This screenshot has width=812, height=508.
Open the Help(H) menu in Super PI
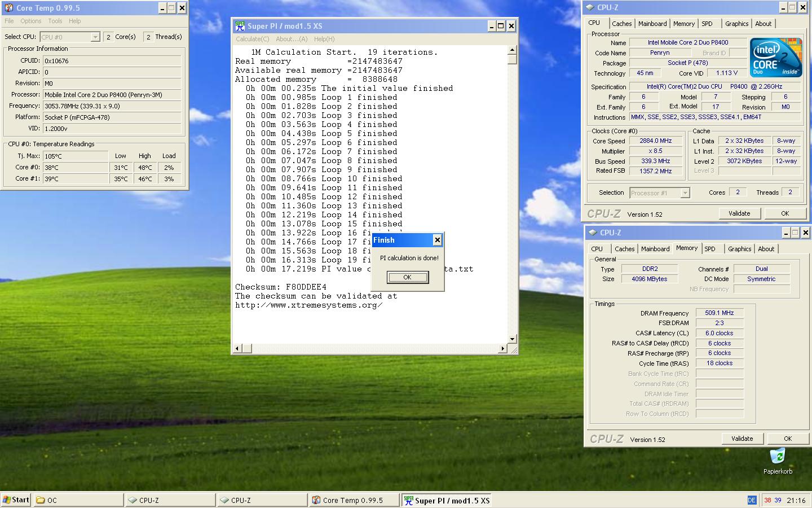[x=324, y=39]
